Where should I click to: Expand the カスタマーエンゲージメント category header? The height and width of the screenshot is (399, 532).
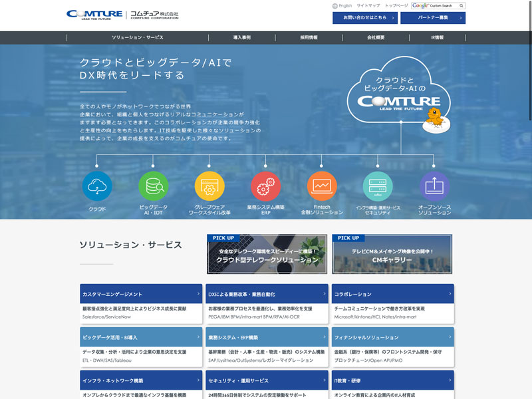coord(140,293)
